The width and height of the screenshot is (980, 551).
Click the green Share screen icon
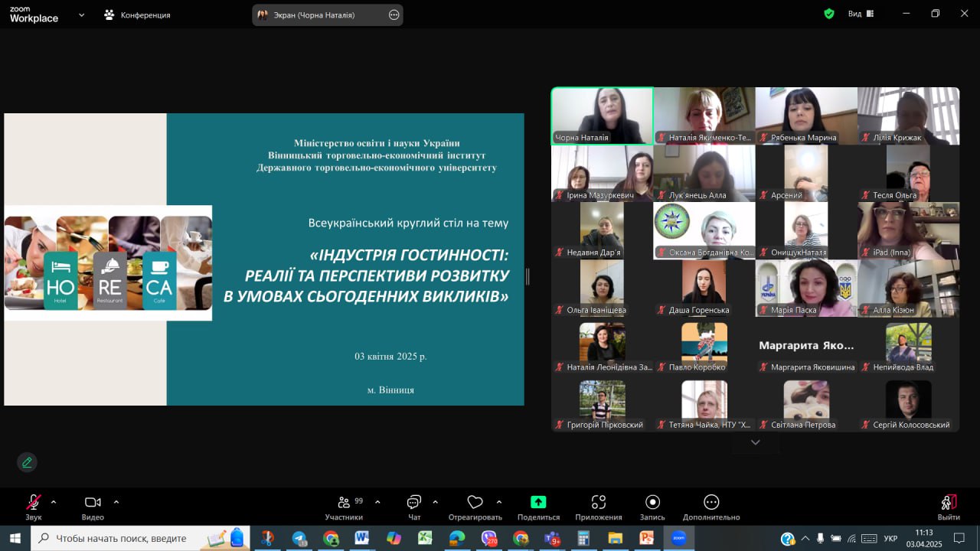click(x=538, y=502)
